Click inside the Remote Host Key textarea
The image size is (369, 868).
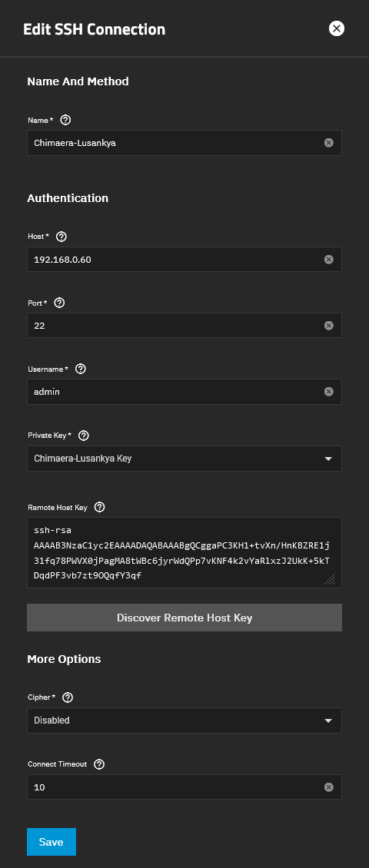point(184,552)
